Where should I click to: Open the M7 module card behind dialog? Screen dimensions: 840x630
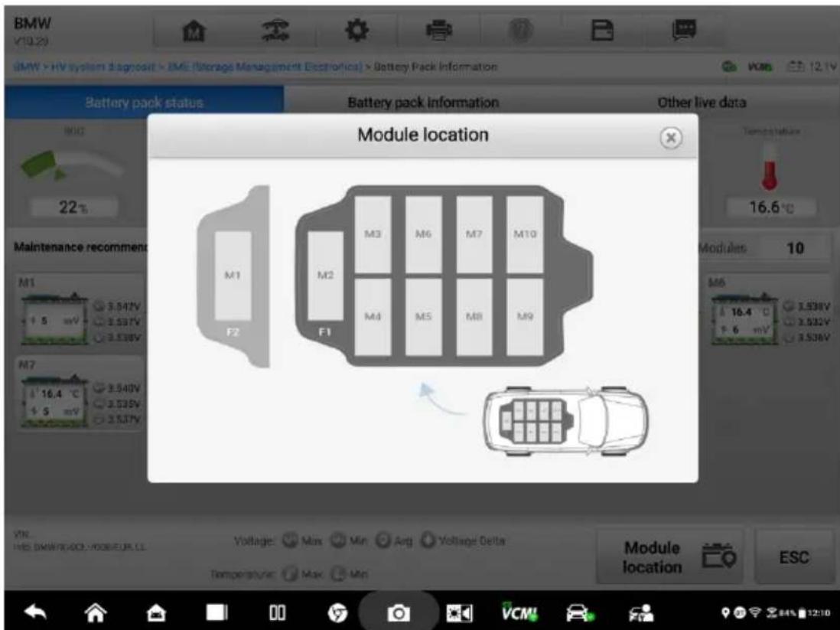pyautogui.click(x=80, y=395)
